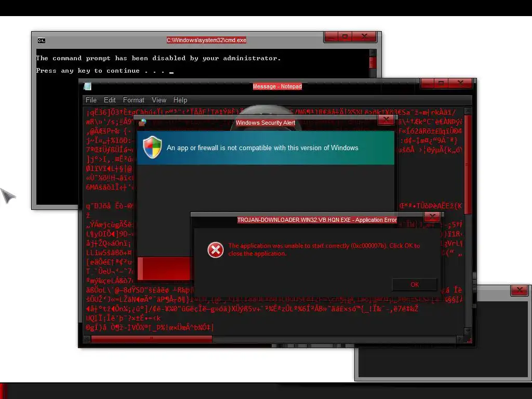Click the Notepad vertical scrollbar thumb
Image resolution: width=532 pixels, height=399 pixels.
(x=468, y=164)
